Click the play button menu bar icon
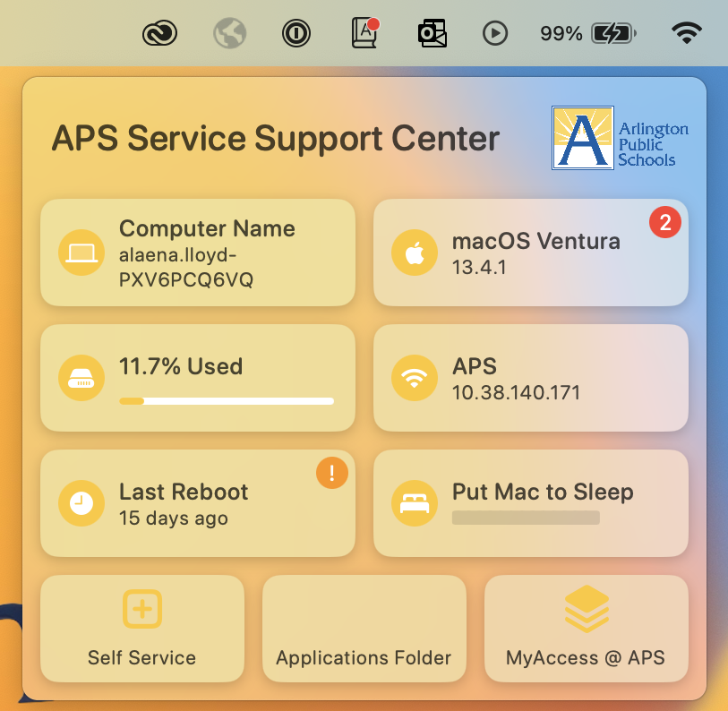This screenshot has height=711, width=728. coord(495,33)
